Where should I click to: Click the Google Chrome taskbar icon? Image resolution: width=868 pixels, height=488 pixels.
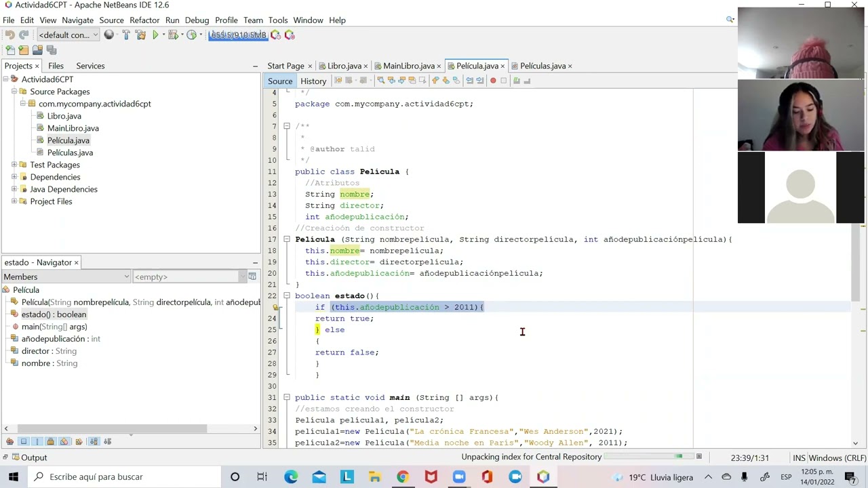pos(403,476)
